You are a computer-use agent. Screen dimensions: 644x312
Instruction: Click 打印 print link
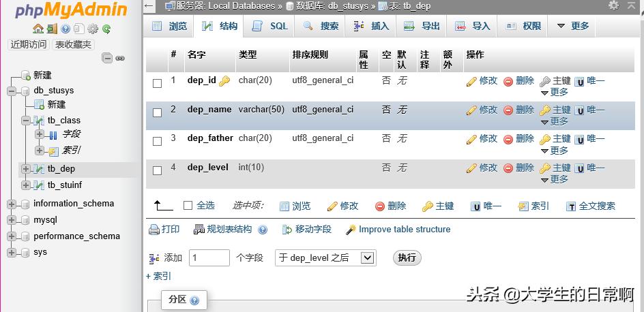[164, 229]
